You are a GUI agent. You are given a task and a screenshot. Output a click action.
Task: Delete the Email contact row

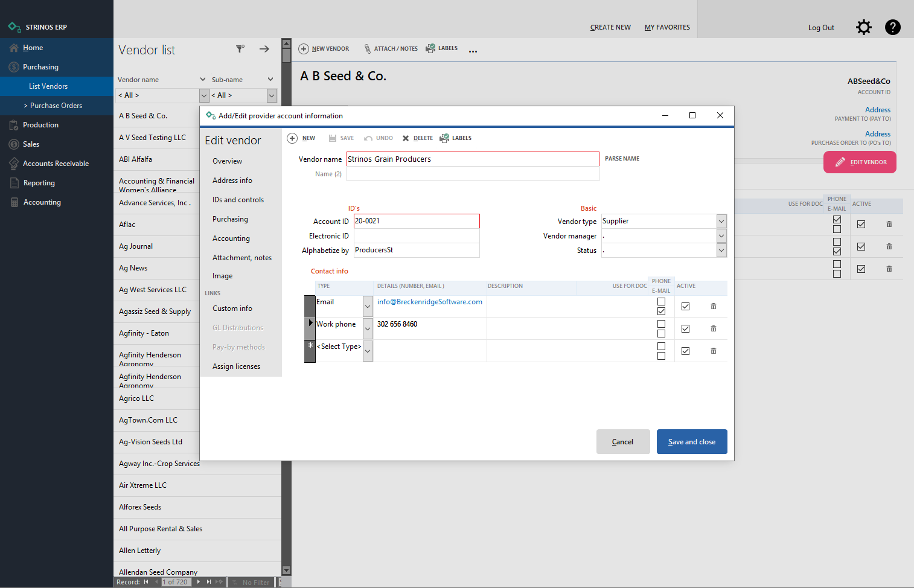click(714, 306)
